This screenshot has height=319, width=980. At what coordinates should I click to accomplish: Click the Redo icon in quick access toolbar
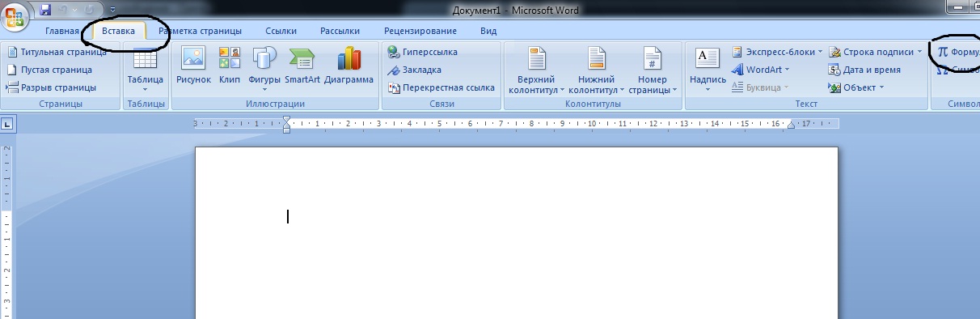(x=90, y=10)
